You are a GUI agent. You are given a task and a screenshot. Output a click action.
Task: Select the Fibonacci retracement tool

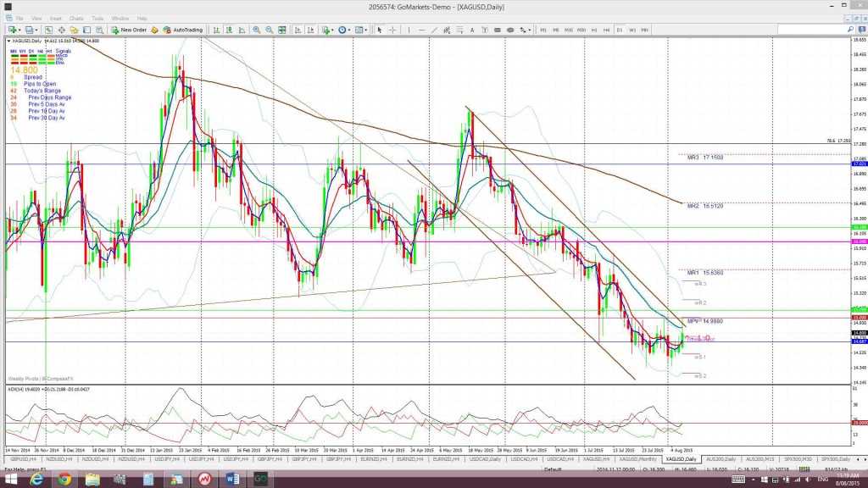tap(459, 30)
